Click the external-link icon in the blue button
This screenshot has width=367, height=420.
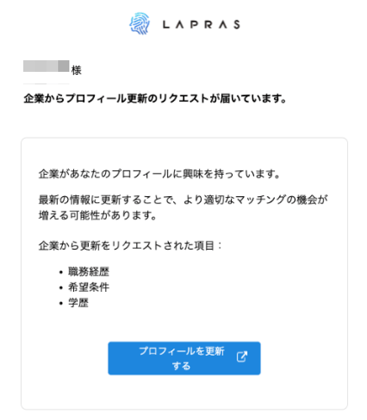(x=242, y=357)
